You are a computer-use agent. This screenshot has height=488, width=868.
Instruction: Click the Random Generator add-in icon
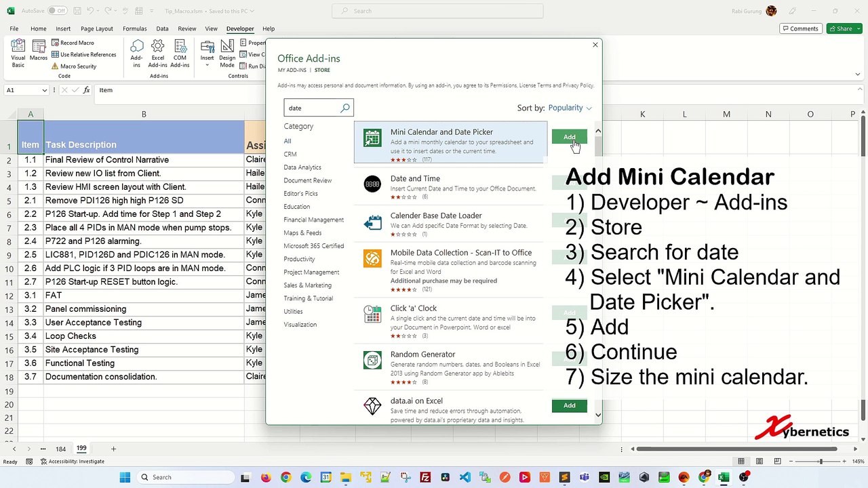[x=372, y=360]
